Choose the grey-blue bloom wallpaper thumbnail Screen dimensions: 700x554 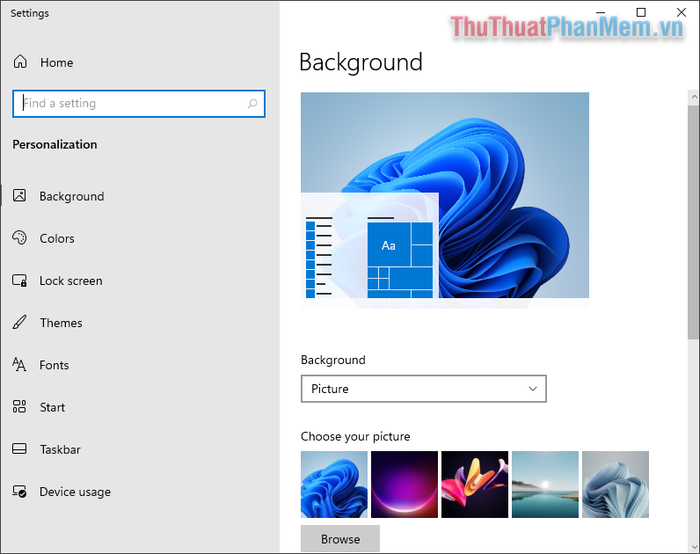(x=615, y=484)
